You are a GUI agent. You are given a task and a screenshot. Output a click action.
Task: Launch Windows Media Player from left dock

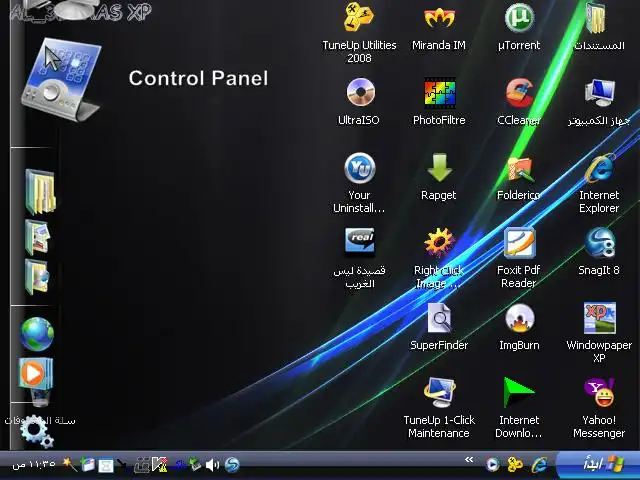(36, 373)
